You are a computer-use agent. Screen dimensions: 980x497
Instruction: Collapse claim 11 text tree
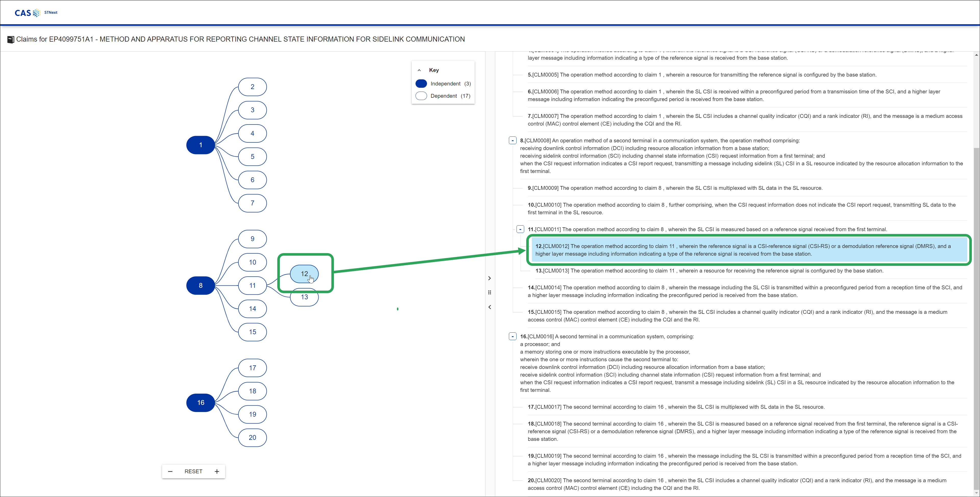520,229
